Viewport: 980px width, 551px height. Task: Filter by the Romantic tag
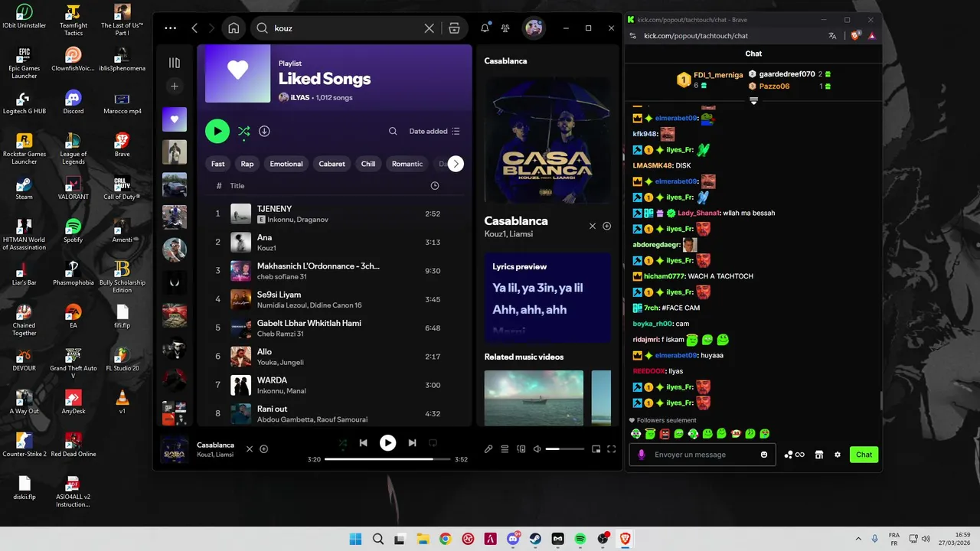407,164
